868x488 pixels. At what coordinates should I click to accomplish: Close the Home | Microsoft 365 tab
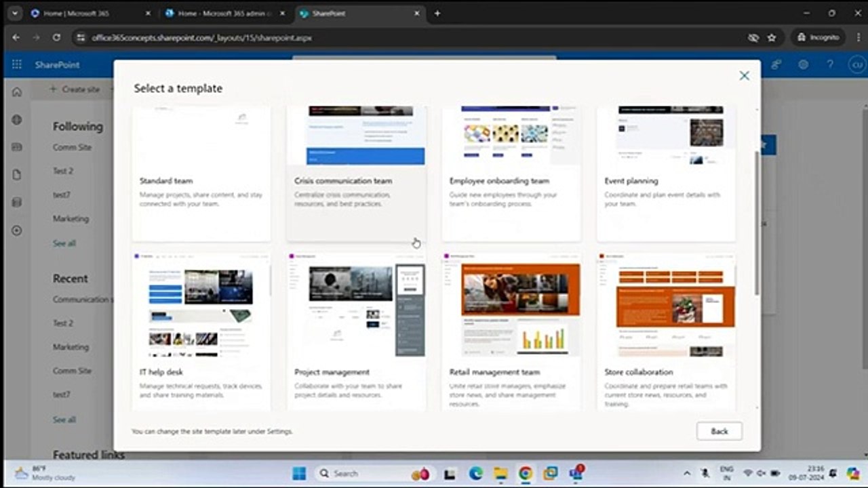click(x=147, y=14)
